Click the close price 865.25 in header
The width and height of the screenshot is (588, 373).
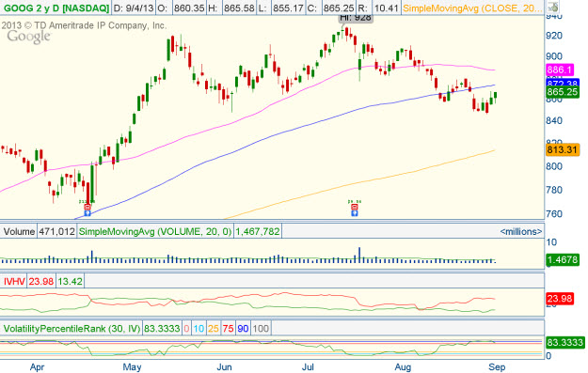click(339, 8)
